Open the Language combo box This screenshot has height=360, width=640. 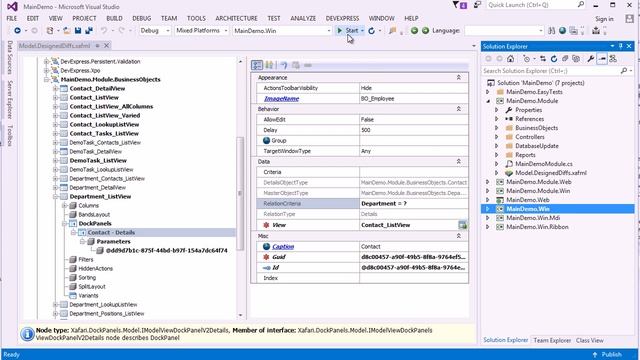tap(504, 31)
